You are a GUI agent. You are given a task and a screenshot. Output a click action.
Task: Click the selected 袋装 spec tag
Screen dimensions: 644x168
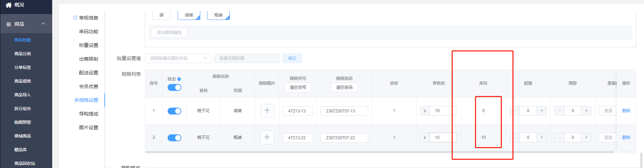[x=189, y=15]
